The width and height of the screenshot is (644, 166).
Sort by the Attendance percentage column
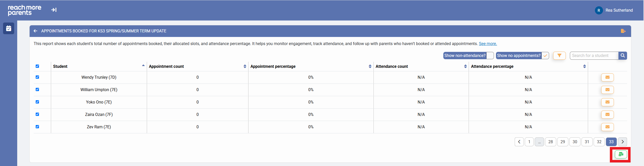click(584, 66)
